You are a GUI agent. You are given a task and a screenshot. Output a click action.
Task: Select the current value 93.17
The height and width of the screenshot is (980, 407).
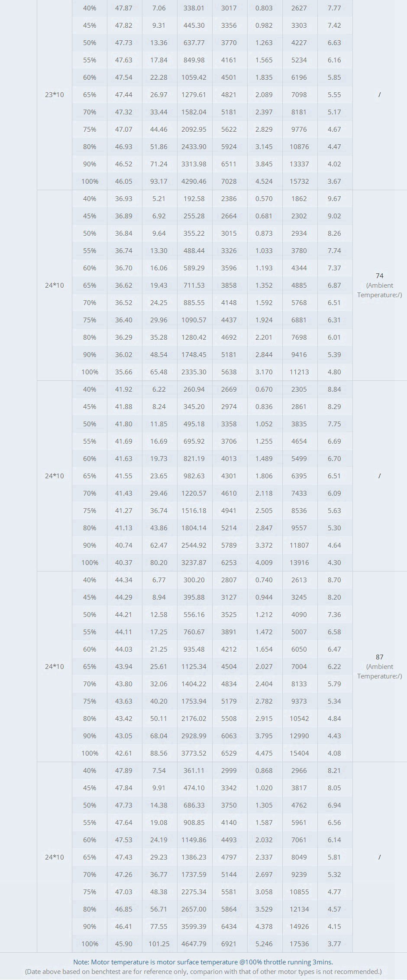pyautogui.click(x=159, y=181)
